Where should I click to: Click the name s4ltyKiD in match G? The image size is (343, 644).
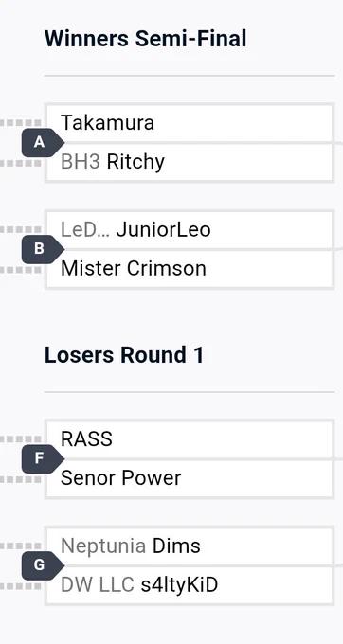click(x=179, y=586)
